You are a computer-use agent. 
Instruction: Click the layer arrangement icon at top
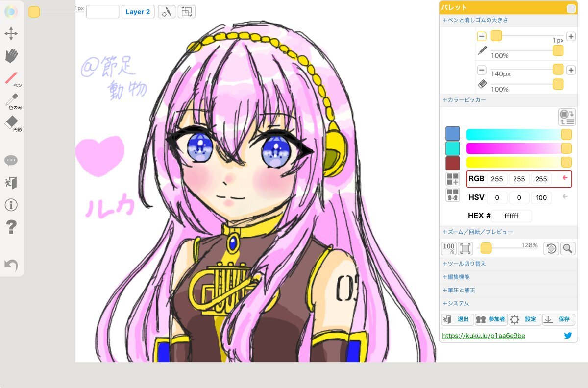[x=187, y=12]
